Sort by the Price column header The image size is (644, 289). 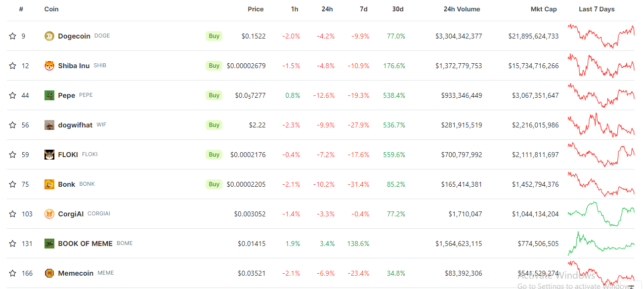point(256,9)
